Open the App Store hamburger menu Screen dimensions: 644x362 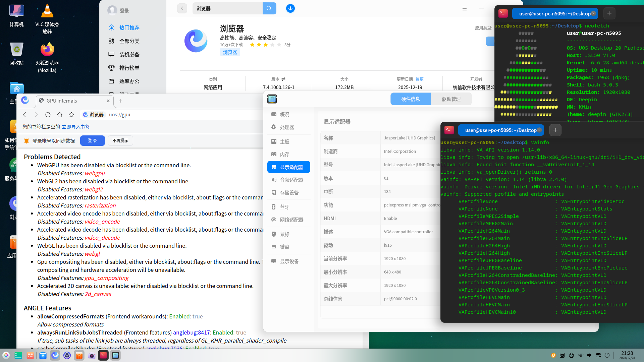pyautogui.click(x=465, y=8)
